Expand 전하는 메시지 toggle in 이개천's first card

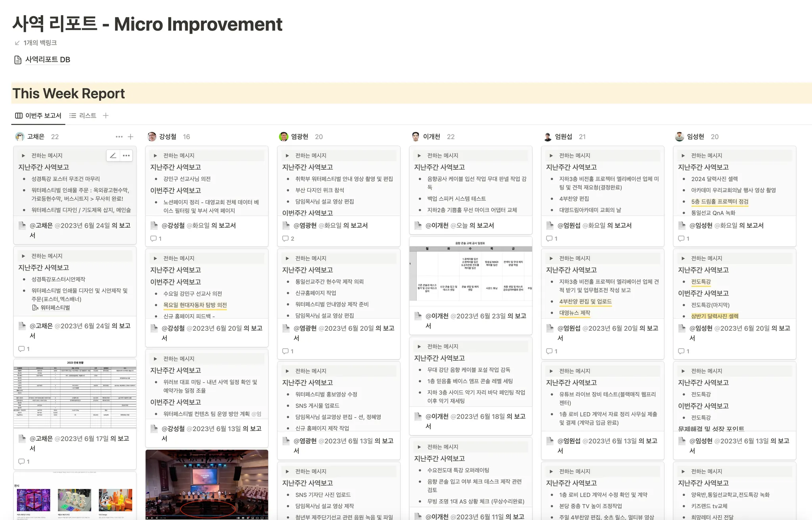pos(419,155)
